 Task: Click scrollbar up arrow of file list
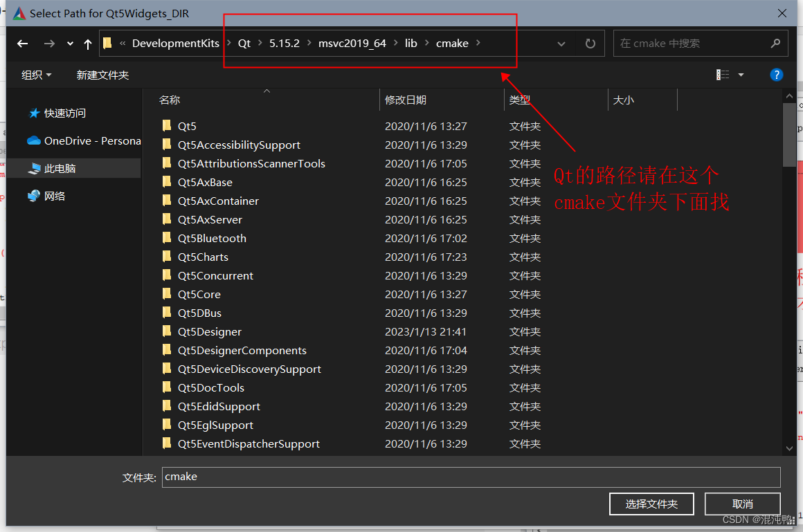coord(789,95)
